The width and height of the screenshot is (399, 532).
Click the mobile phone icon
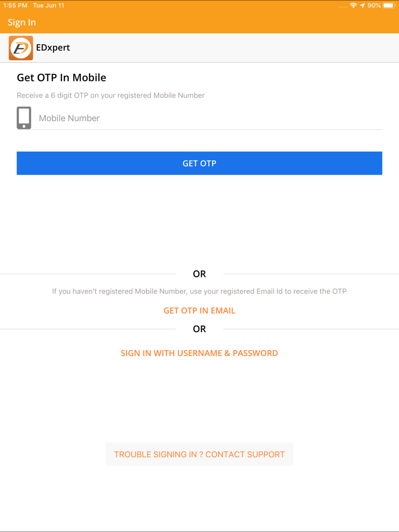pyautogui.click(x=24, y=118)
